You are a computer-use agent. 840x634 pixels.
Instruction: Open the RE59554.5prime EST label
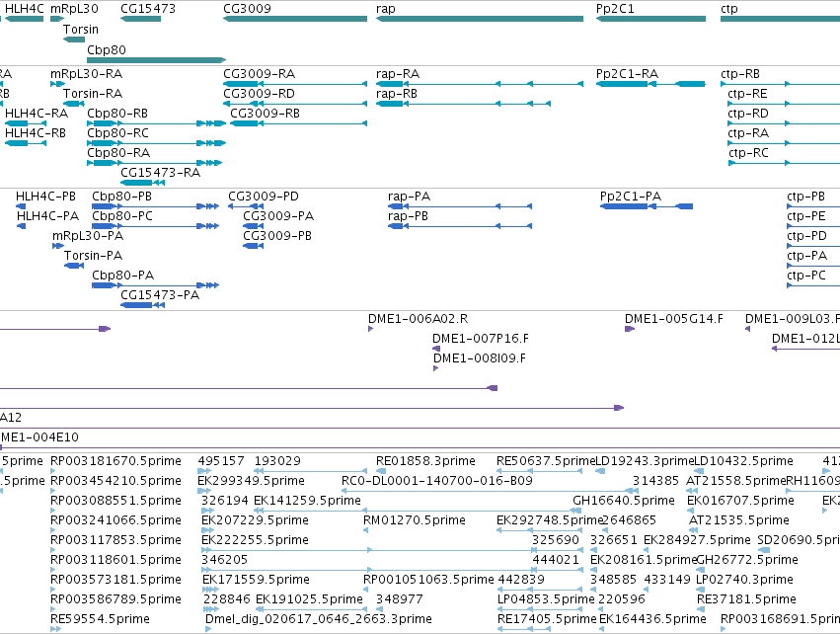[100, 618]
